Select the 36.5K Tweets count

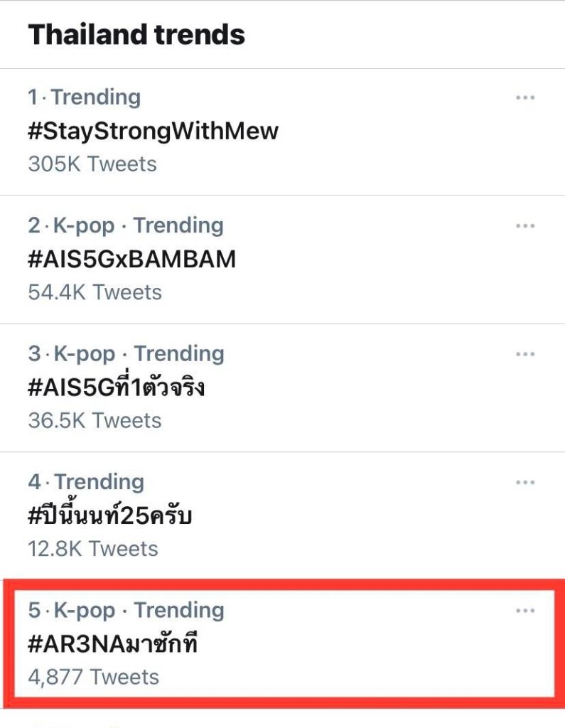[95, 420]
